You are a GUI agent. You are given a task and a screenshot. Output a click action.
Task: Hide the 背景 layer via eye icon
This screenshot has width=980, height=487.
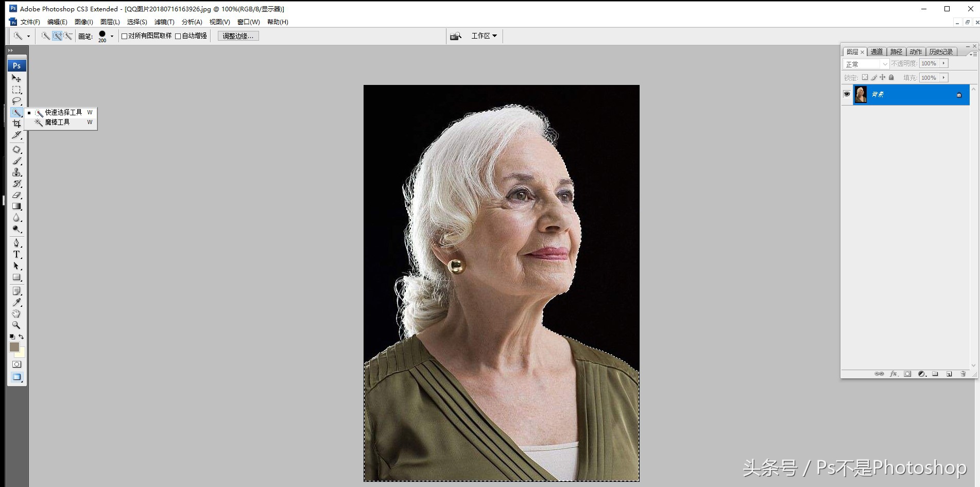click(x=847, y=94)
